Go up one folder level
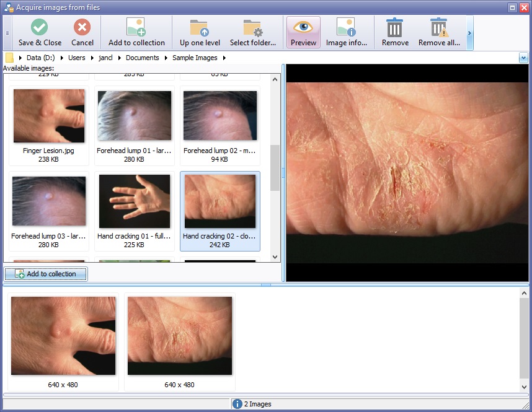 pyautogui.click(x=200, y=28)
